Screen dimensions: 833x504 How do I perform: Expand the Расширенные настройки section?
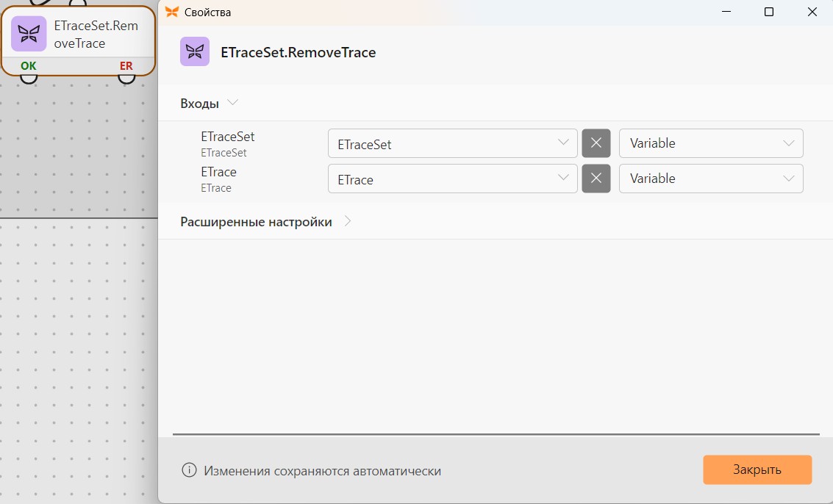pos(348,221)
